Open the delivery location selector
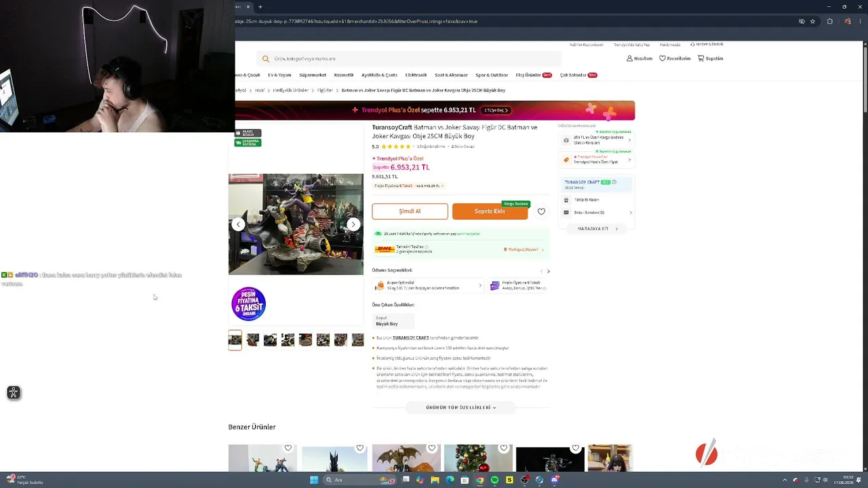The image size is (868, 488). pyautogui.click(x=524, y=249)
